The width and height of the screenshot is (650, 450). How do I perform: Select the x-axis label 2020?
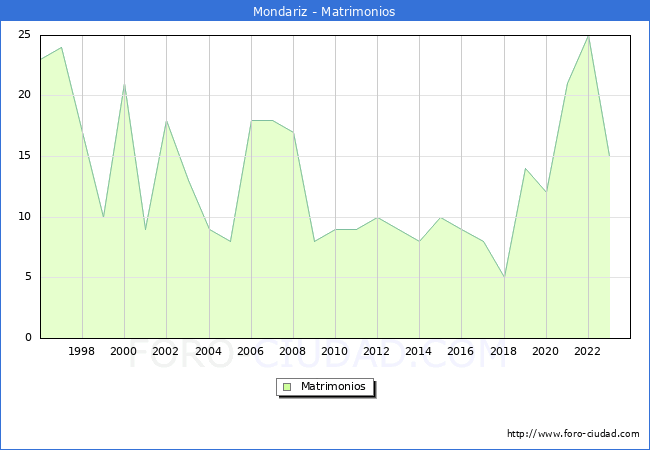[546, 351]
